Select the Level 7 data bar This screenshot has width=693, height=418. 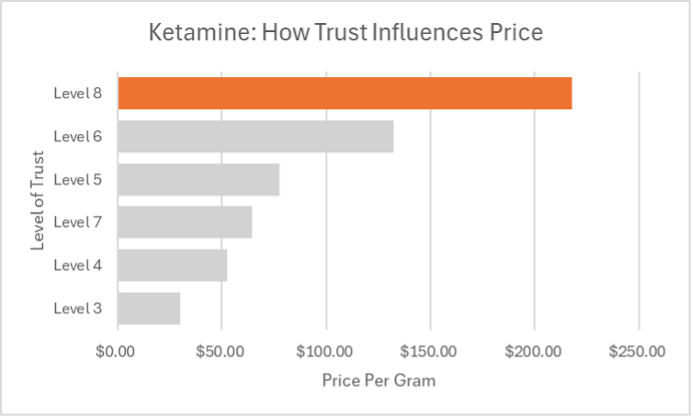click(184, 222)
